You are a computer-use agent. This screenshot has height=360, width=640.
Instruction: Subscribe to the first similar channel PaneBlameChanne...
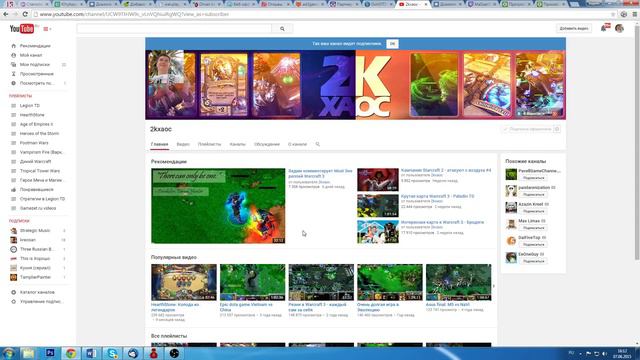point(533,178)
